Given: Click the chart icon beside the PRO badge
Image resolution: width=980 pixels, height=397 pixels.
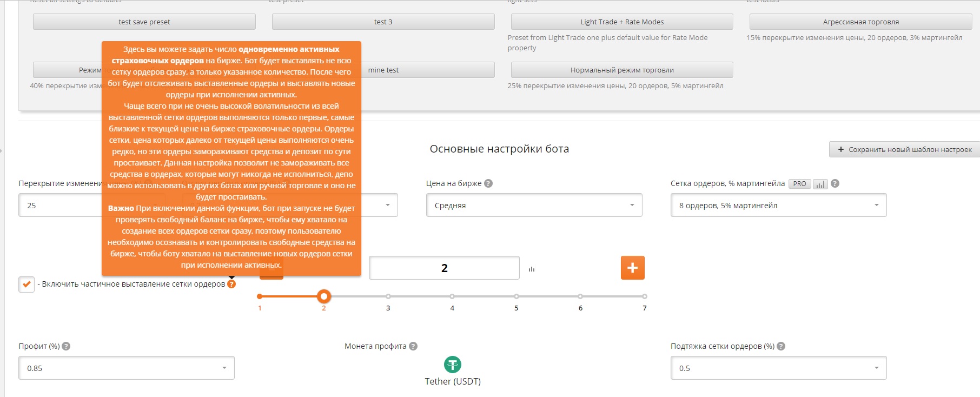Looking at the screenshot, I should point(820,184).
